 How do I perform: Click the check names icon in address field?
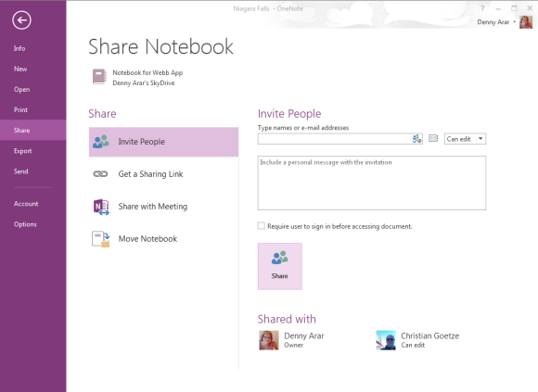416,139
